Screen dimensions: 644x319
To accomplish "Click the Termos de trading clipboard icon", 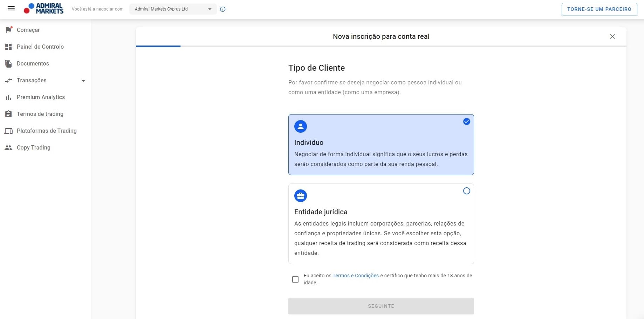I will tap(8, 114).
